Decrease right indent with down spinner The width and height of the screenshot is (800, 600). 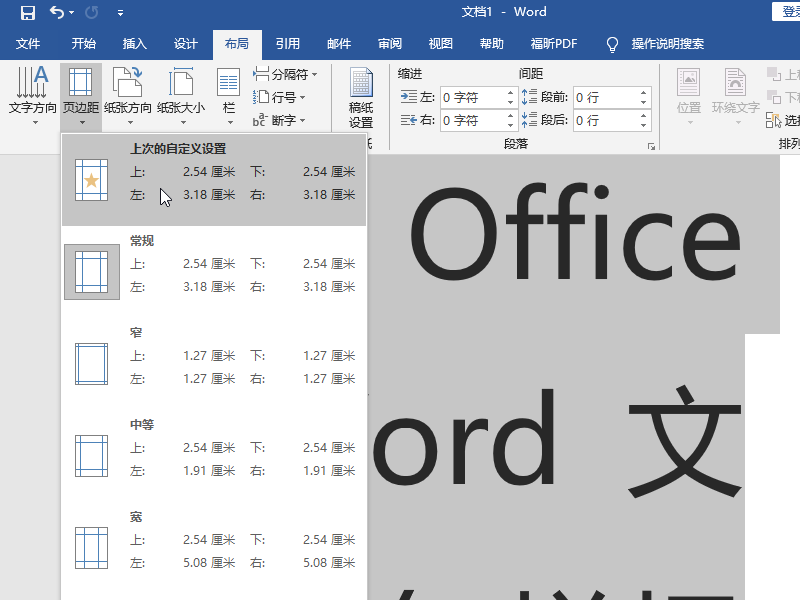511,126
